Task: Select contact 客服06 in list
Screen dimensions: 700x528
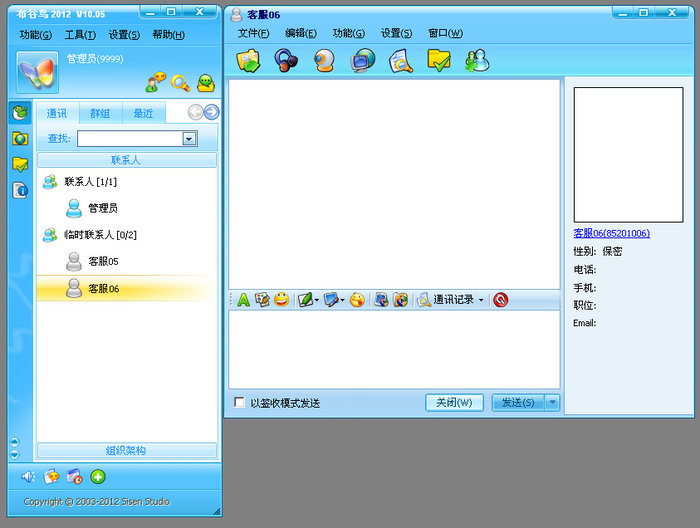Action: click(127, 288)
